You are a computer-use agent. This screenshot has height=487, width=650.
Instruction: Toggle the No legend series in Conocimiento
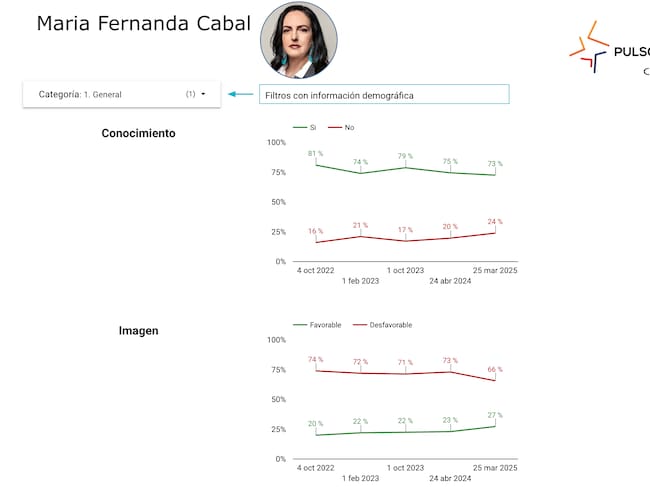(x=343, y=127)
